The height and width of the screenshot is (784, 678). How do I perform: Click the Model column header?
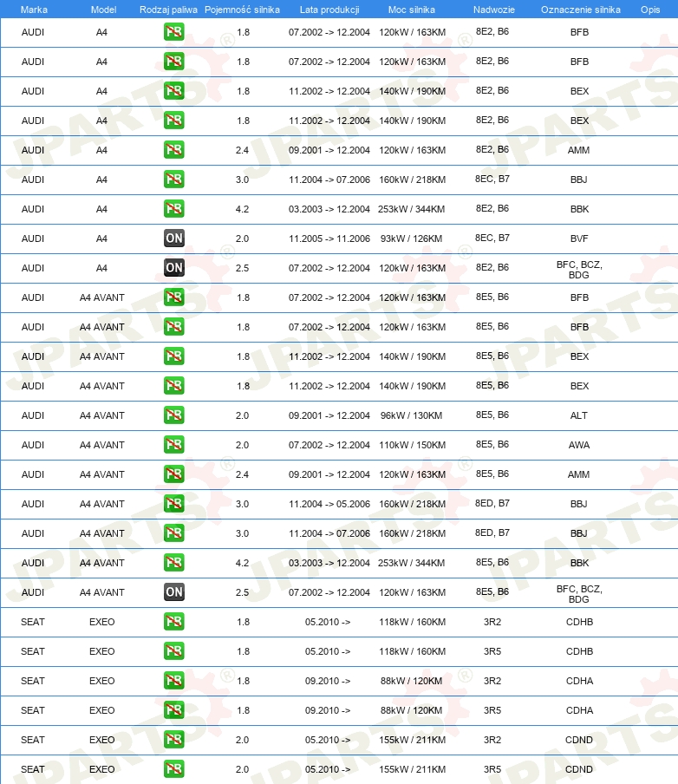pyautogui.click(x=103, y=10)
